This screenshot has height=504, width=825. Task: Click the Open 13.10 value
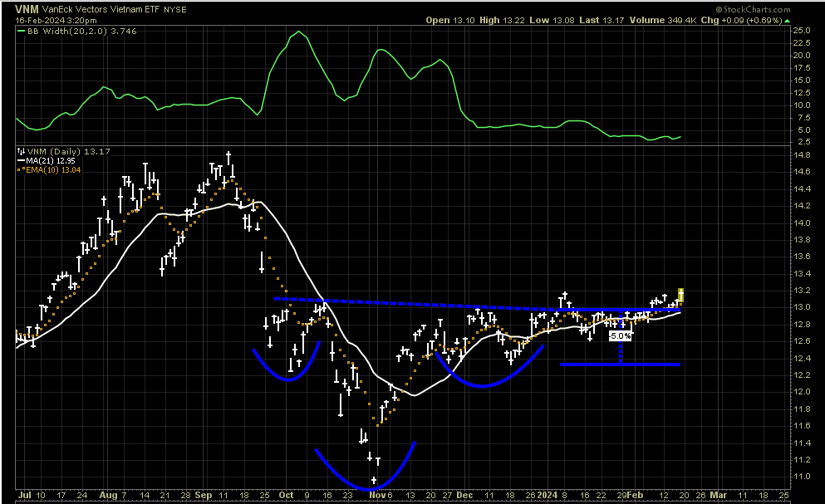tap(449, 20)
